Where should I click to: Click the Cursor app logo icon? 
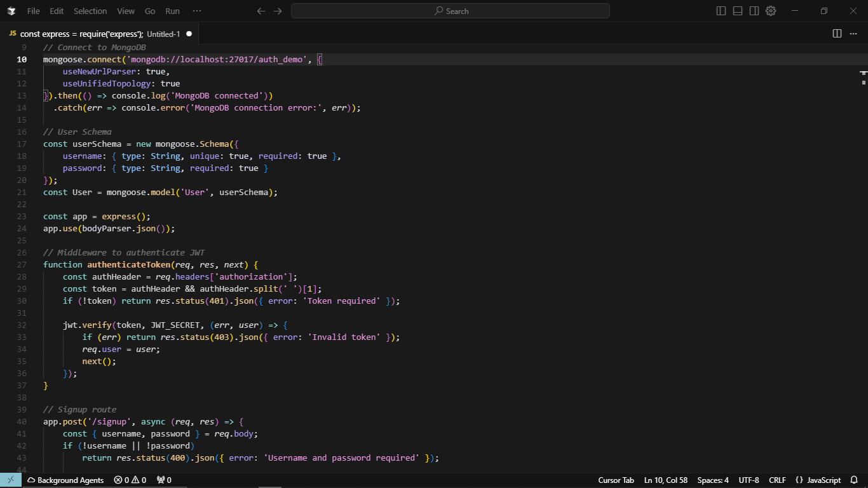pos(11,11)
